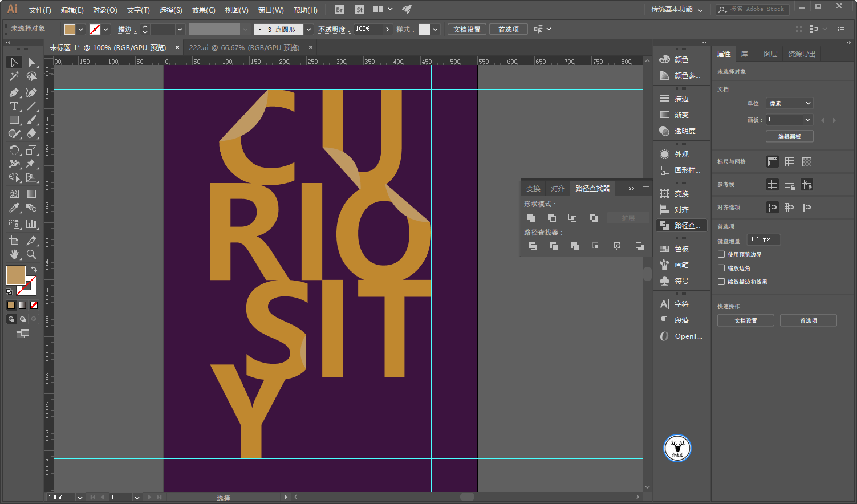The image size is (857, 504).
Task: Click Trim pathfinder icon
Action: (554, 246)
